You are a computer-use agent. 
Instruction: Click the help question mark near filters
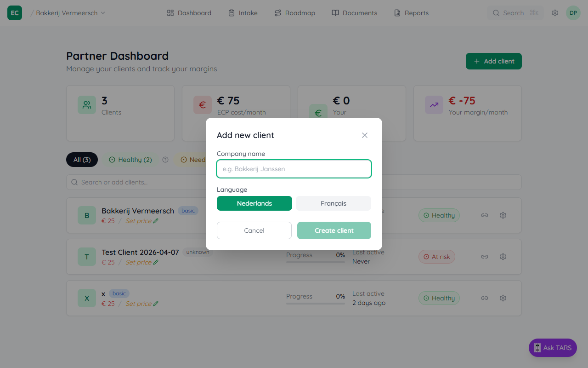tap(165, 160)
